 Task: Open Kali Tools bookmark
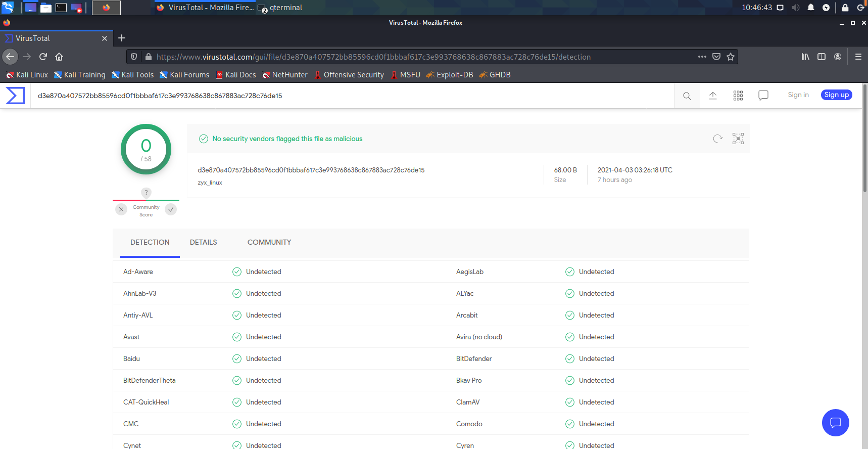pyautogui.click(x=132, y=75)
